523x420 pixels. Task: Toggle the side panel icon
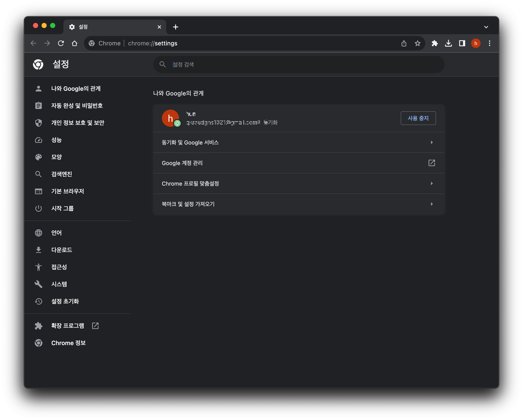click(x=462, y=43)
